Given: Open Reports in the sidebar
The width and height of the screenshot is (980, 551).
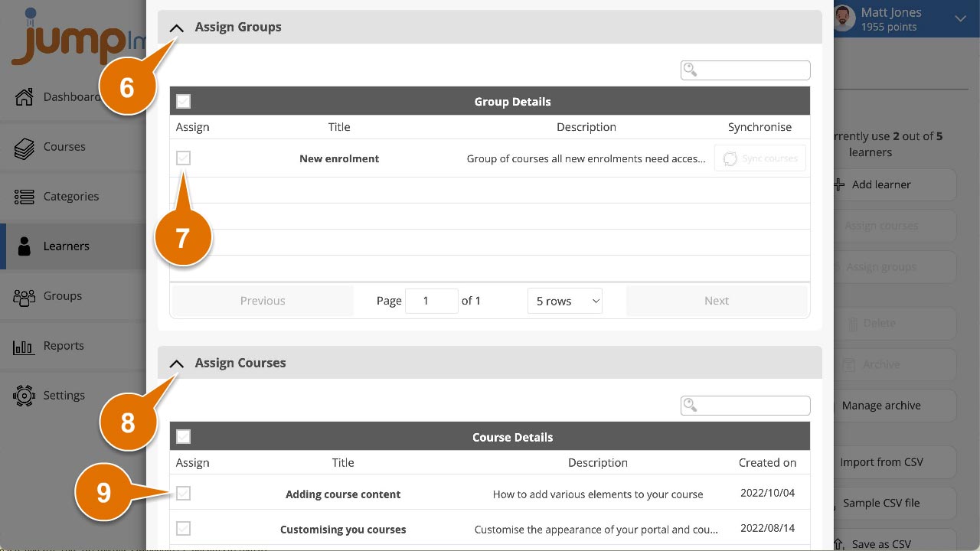Looking at the screenshot, I should [x=73, y=346].
